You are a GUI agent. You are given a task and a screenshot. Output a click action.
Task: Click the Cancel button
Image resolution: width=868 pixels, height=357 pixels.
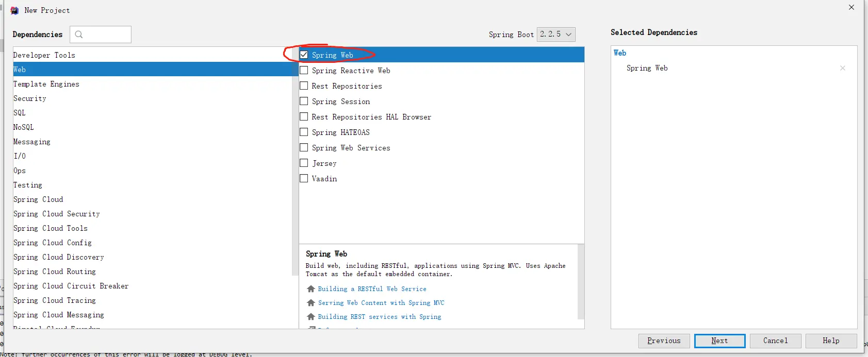[x=775, y=341]
